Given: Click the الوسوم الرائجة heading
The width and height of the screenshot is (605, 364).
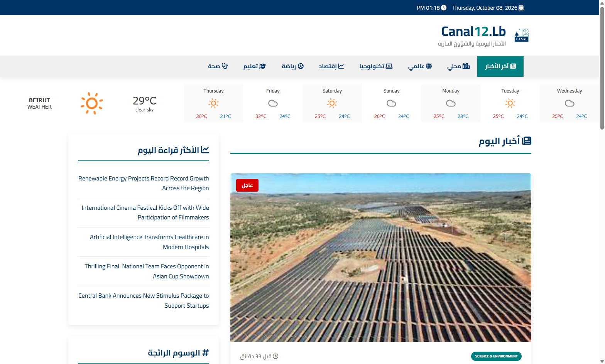Looking at the screenshot, I should (179, 353).
